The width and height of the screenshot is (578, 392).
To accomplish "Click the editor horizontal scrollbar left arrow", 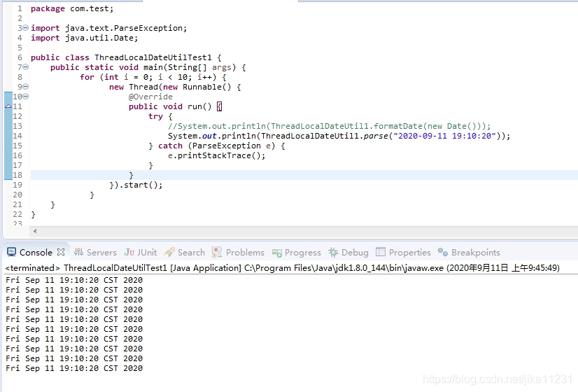I will 35,231.
